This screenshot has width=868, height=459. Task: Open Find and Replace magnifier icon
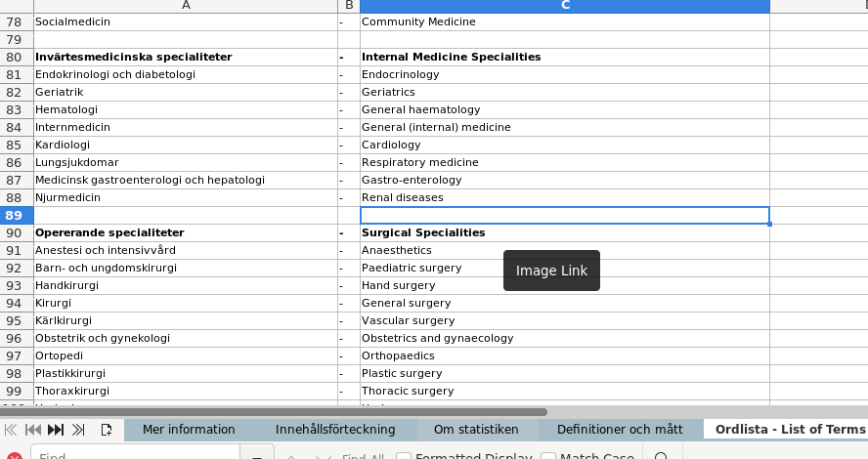coord(661,456)
